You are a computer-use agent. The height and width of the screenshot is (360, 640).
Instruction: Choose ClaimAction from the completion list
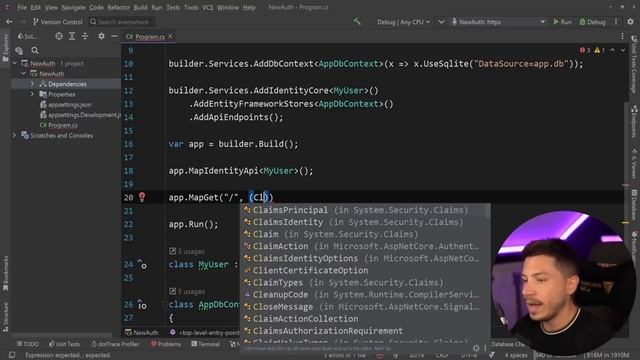[364, 246]
